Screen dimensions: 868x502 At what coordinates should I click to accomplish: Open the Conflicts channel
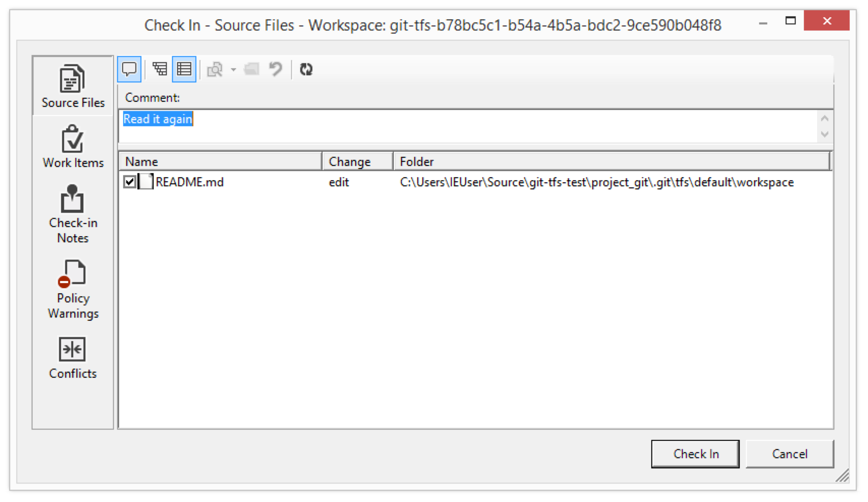click(x=73, y=357)
